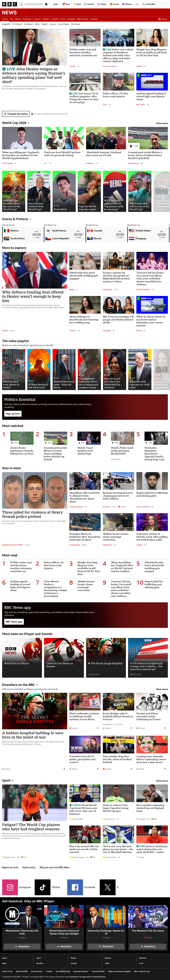The height and width of the screenshot is (980, 170).
Task: Select the Business tab in red nav
Action: coord(27,19)
